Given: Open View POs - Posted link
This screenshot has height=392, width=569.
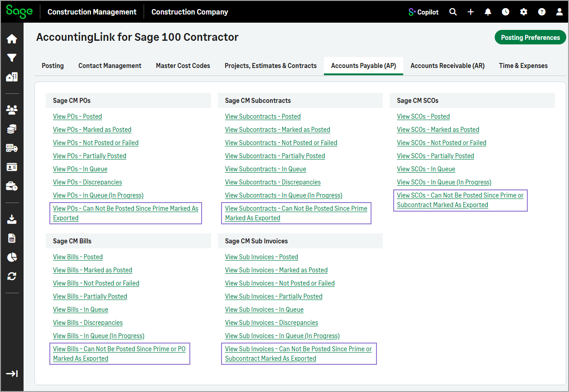Looking at the screenshot, I should click(77, 116).
